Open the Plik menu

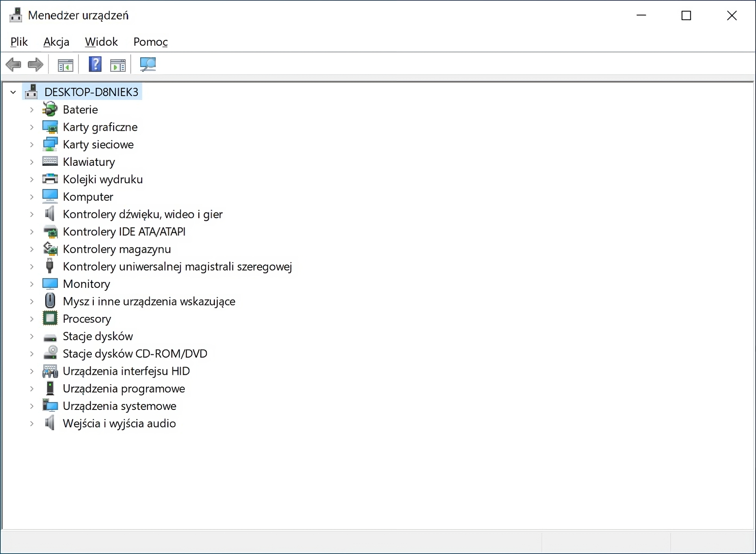(19, 42)
